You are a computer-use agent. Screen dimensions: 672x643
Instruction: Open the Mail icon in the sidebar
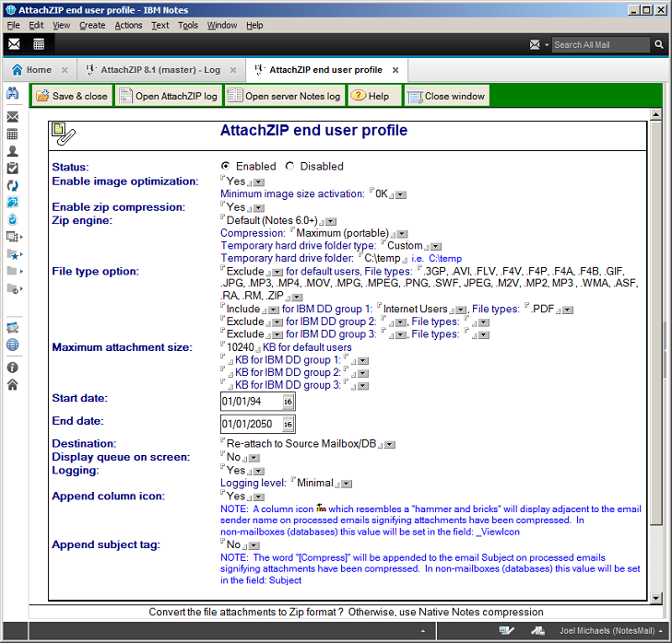click(x=13, y=117)
